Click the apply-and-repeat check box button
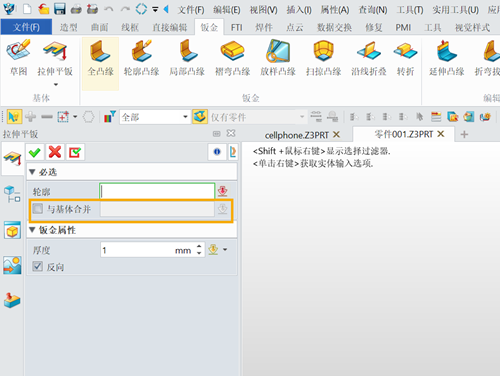The image size is (500, 376). (x=75, y=152)
